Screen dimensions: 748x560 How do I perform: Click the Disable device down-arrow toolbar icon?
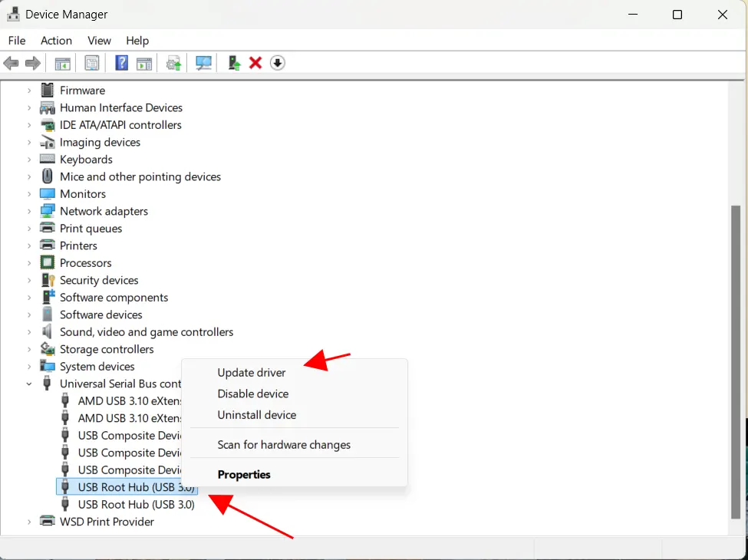pos(277,62)
